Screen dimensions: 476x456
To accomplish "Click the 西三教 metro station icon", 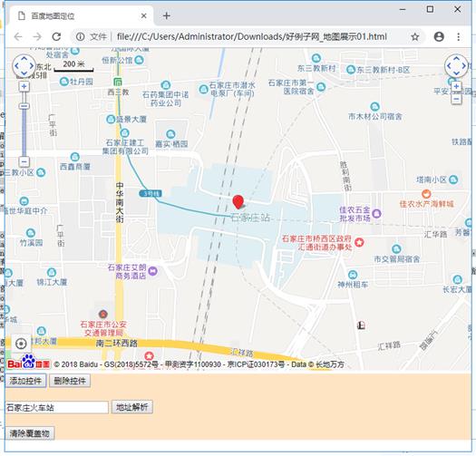I will 118,82.
